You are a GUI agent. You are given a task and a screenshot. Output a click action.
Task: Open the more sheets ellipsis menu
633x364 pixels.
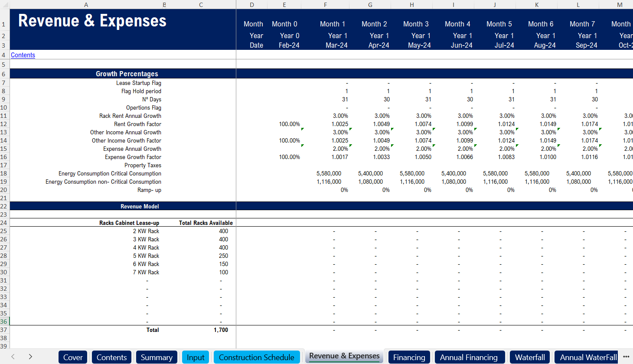point(626,357)
